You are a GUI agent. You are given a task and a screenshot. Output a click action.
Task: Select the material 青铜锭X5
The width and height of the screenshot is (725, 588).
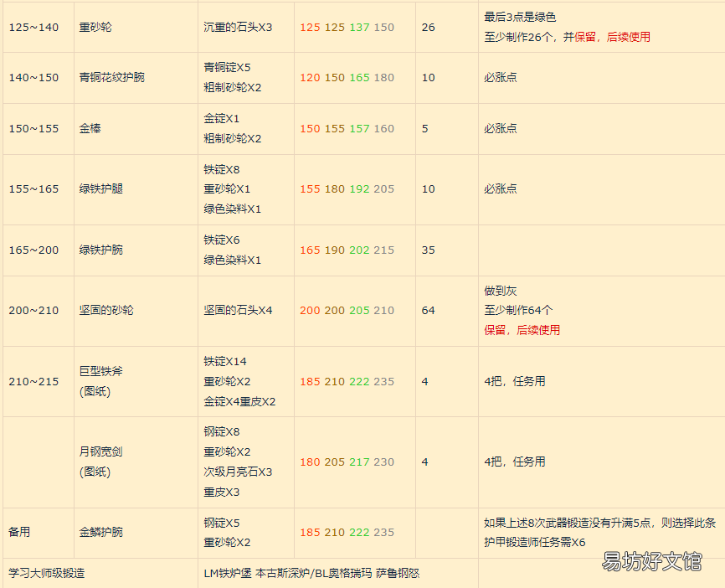point(227,68)
